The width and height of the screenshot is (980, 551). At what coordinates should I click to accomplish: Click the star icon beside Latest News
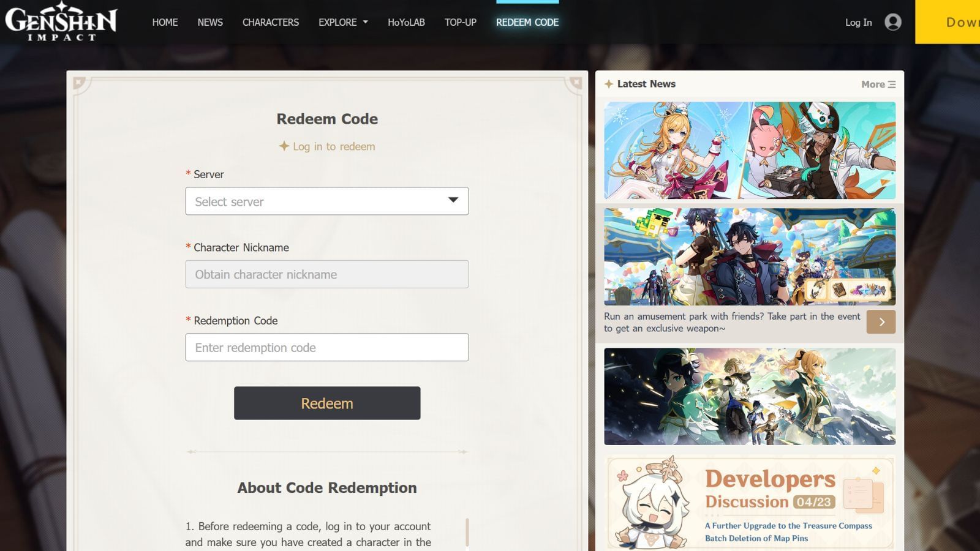click(x=609, y=84)
